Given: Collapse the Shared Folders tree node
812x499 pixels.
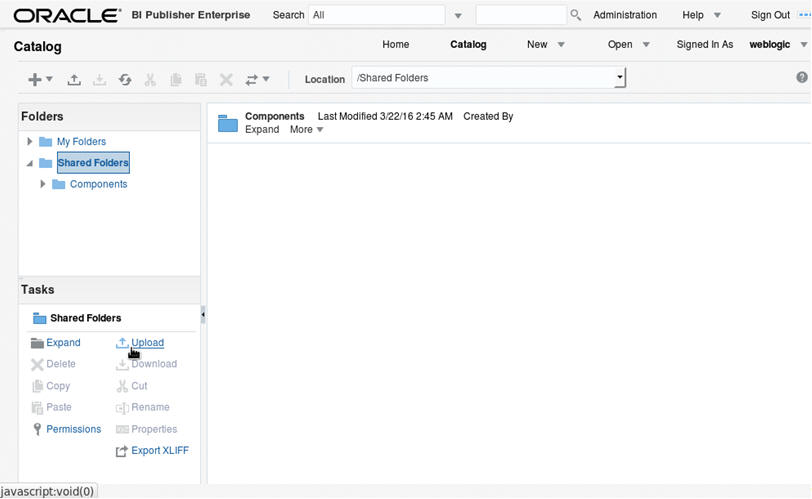Looking at the screenshot, I should pos(30,164).
